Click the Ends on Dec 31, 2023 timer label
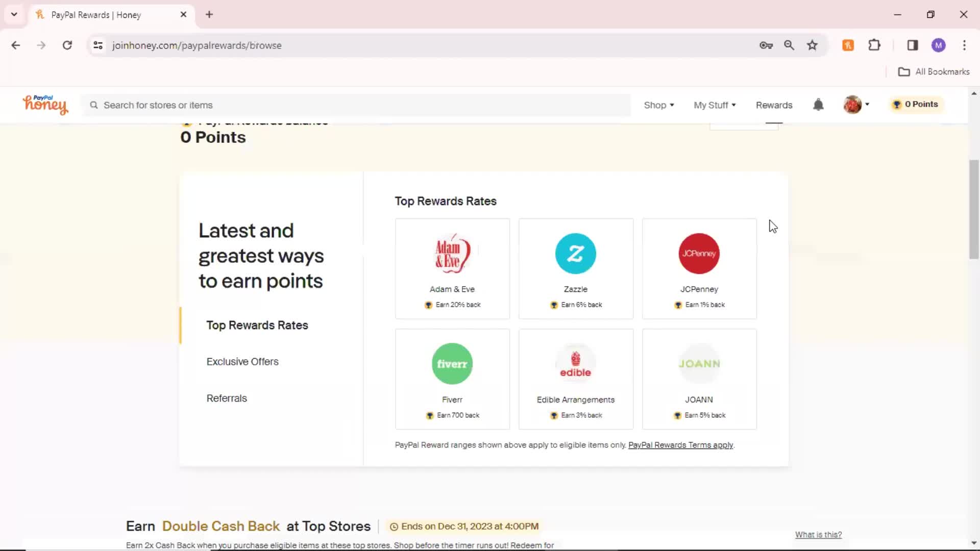980x551 pixels. [464, 527]
